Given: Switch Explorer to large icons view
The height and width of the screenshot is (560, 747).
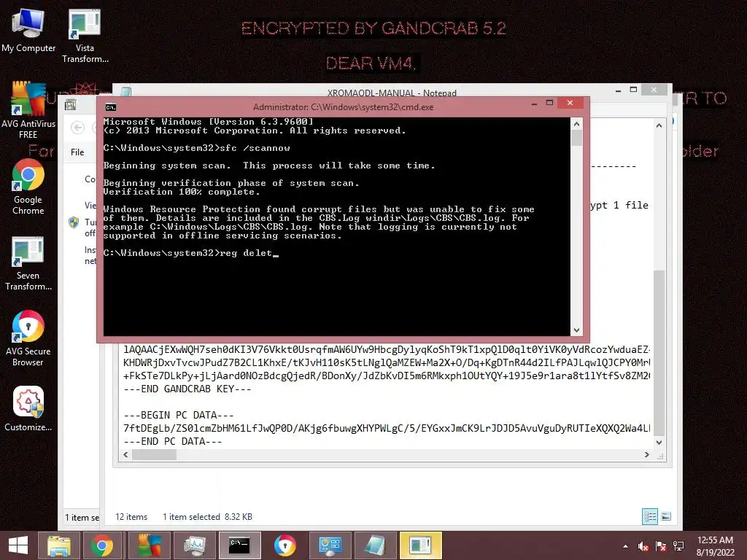Looking at the screenshot, I should [666, 517].
